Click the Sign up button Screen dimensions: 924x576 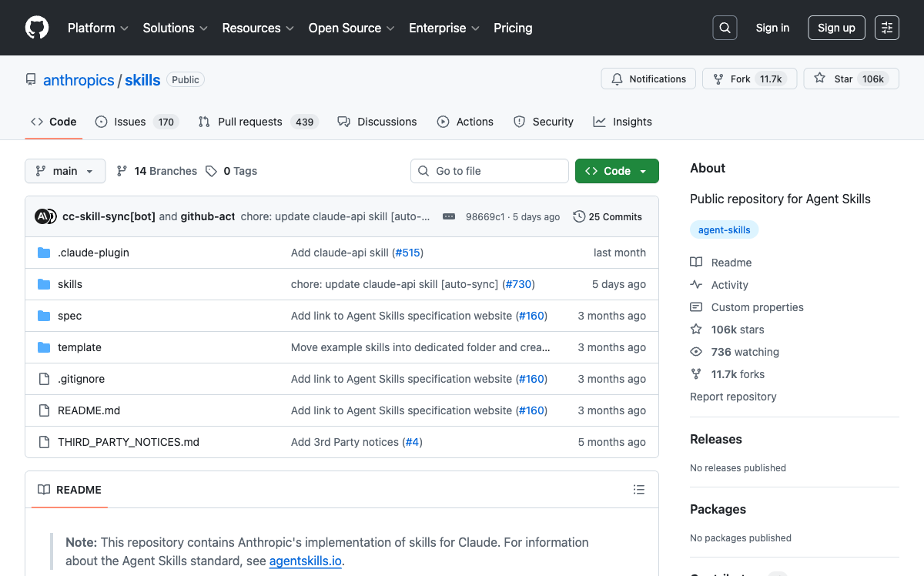tap(836, 27)
